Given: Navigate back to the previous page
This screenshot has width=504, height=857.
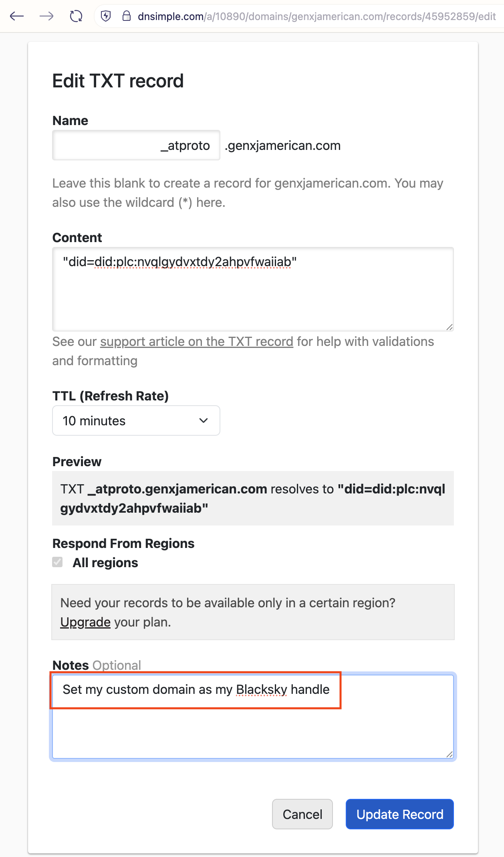Looking at the screenshot, I should click(16, 16).
